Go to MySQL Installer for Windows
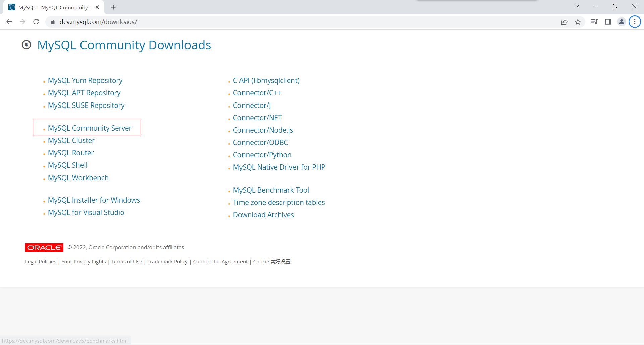This screenshot has height=345, width=644. pos(94,200)
